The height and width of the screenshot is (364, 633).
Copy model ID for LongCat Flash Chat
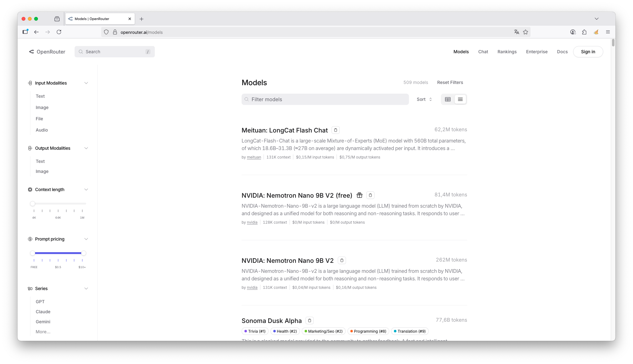(336, 130)
